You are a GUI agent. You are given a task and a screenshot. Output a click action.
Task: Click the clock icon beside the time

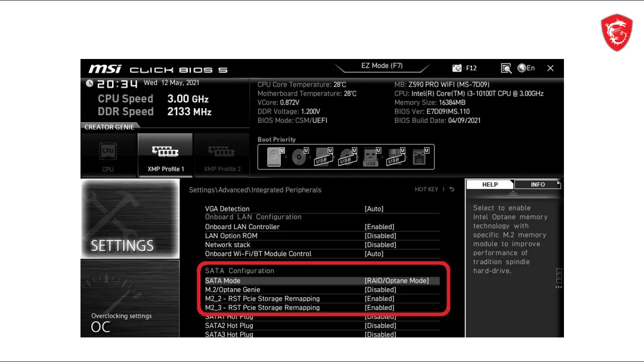tap(90, 84)
